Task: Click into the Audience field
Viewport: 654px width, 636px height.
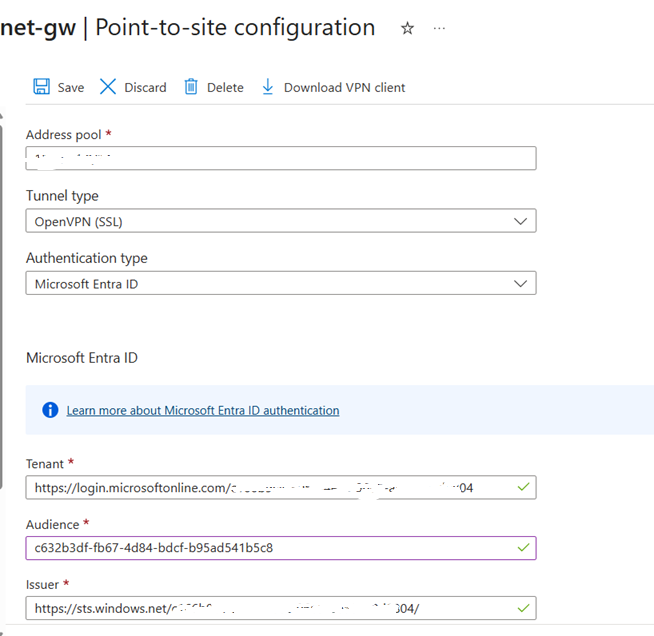Action: coord(281,548)
